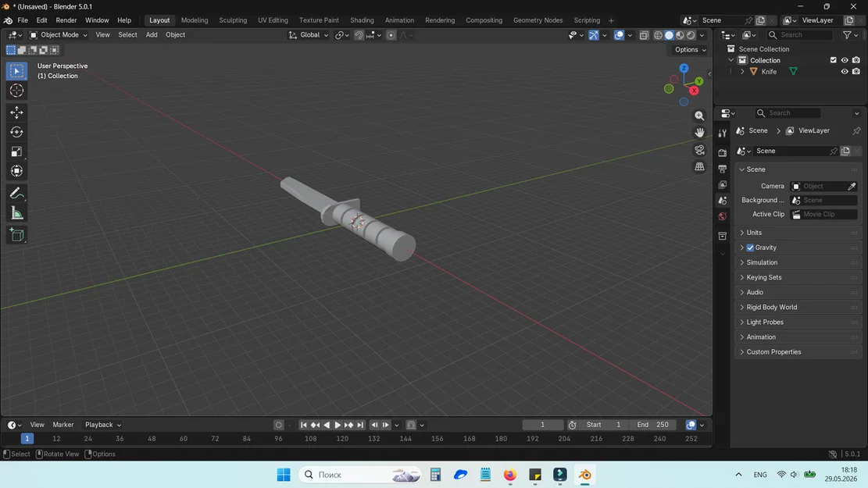The image size is (868, 488).
Task: Click the Active Clip Movie Clip field
Action: [823, 215]
